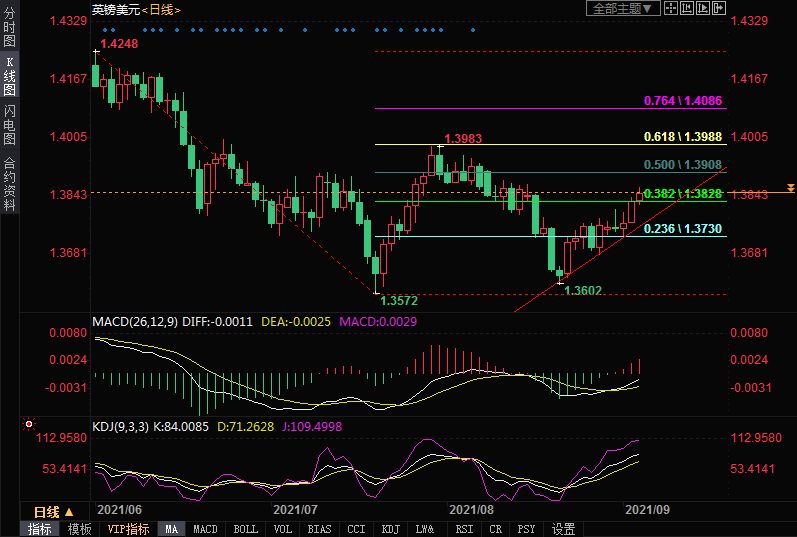Toggle the MA indicator button
The image size is (797, 537).
coord(172,529)
